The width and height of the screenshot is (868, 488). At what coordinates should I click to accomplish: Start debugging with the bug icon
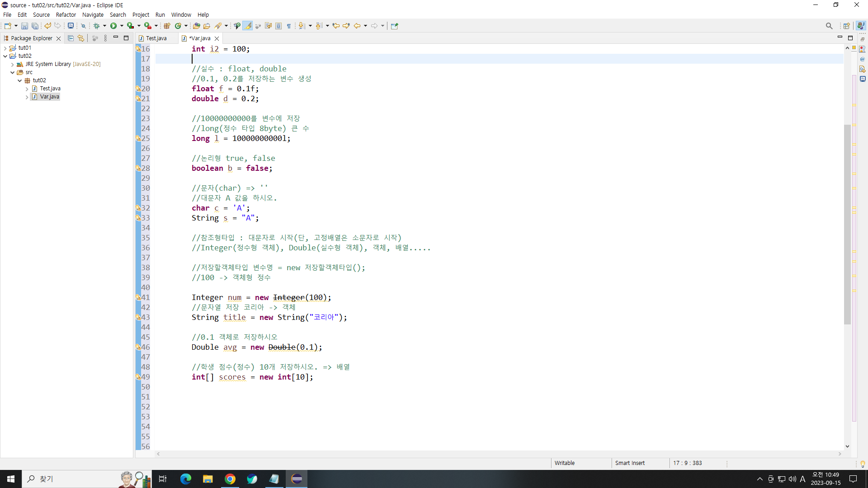96,26
